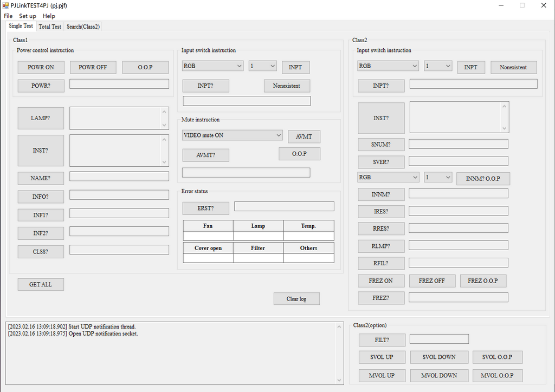Click the ERST? button
The image size is (555, 392).
point(205,208)
